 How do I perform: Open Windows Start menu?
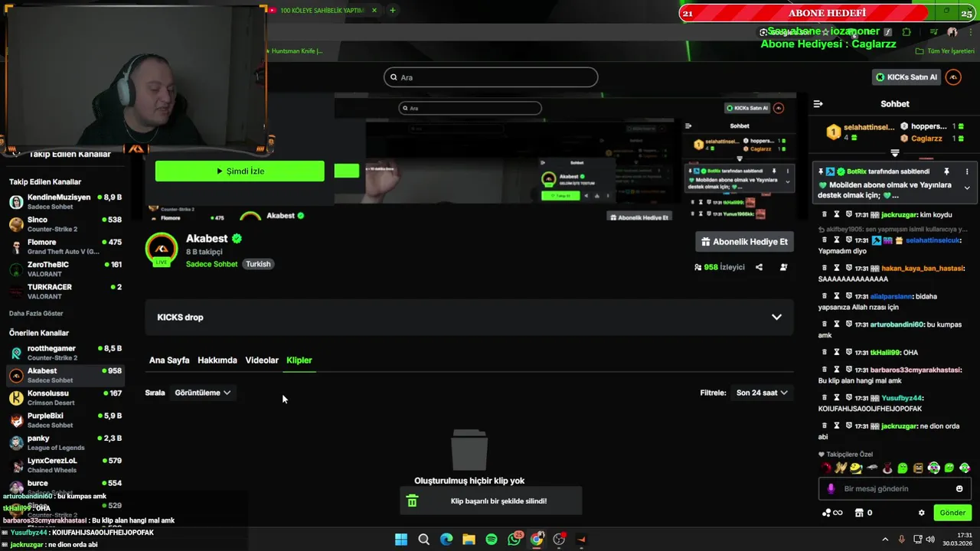point(401,540)
